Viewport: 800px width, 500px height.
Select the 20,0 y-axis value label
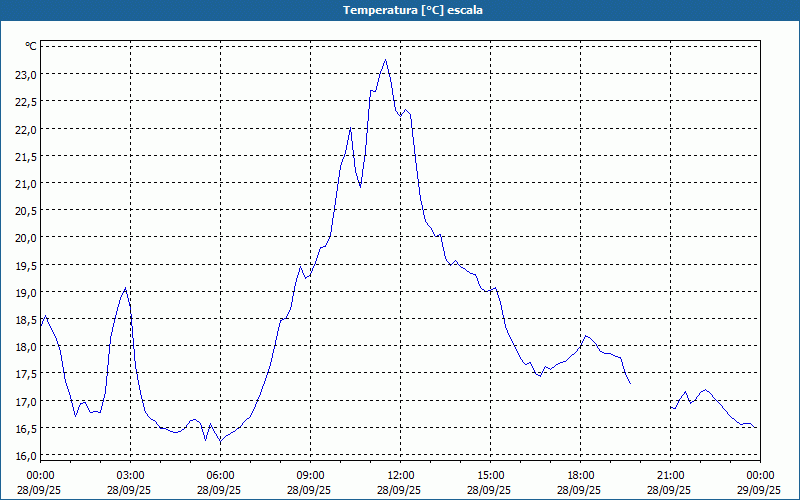[25, 238]
